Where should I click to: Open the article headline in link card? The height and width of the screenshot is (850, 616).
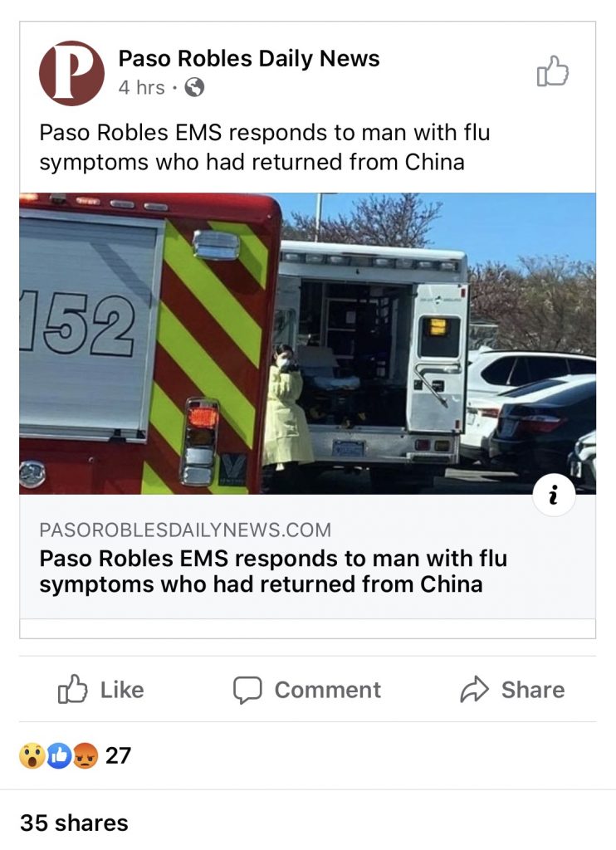coord(273,571)
